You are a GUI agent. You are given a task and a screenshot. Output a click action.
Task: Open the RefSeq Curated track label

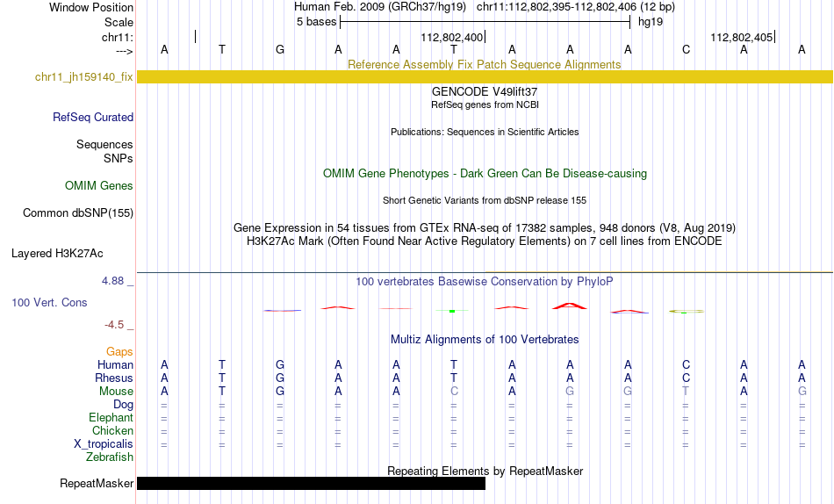(93, 117)
